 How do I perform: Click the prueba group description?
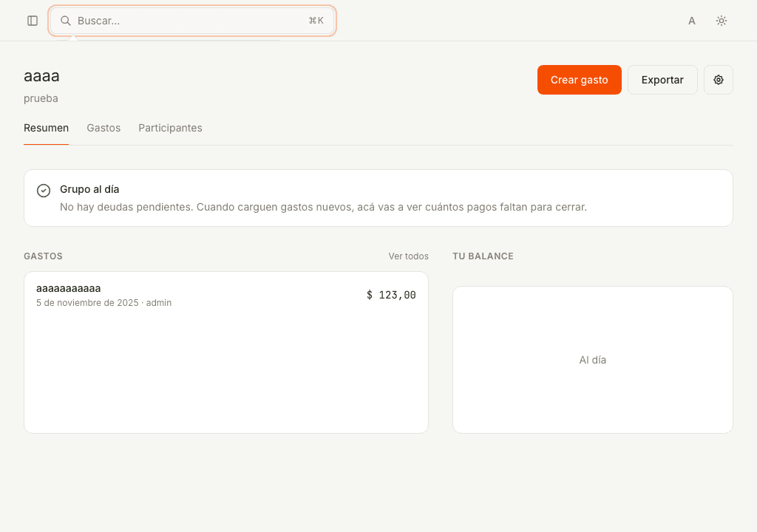coord(41,98)
